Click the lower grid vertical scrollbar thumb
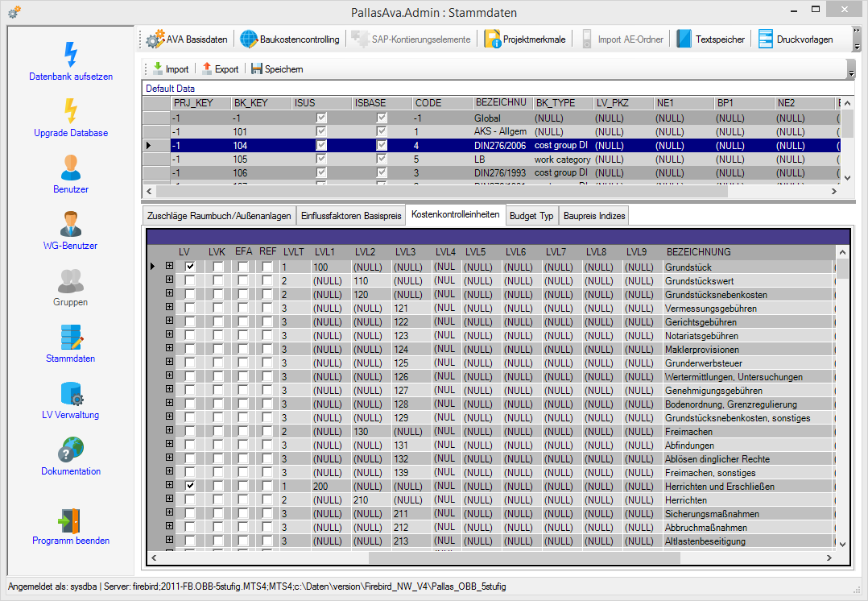The height and width of the screenshot is (601, 868). pos(842,268)
